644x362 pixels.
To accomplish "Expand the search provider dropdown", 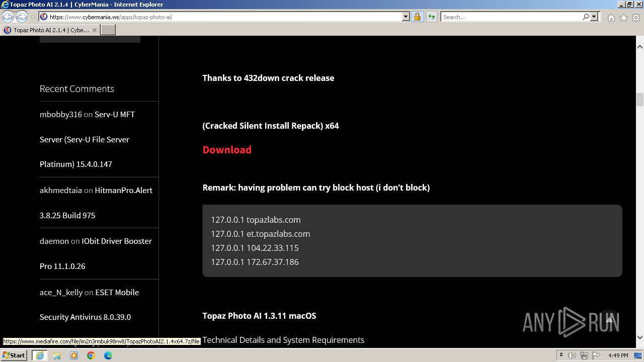I will [594, 17].
